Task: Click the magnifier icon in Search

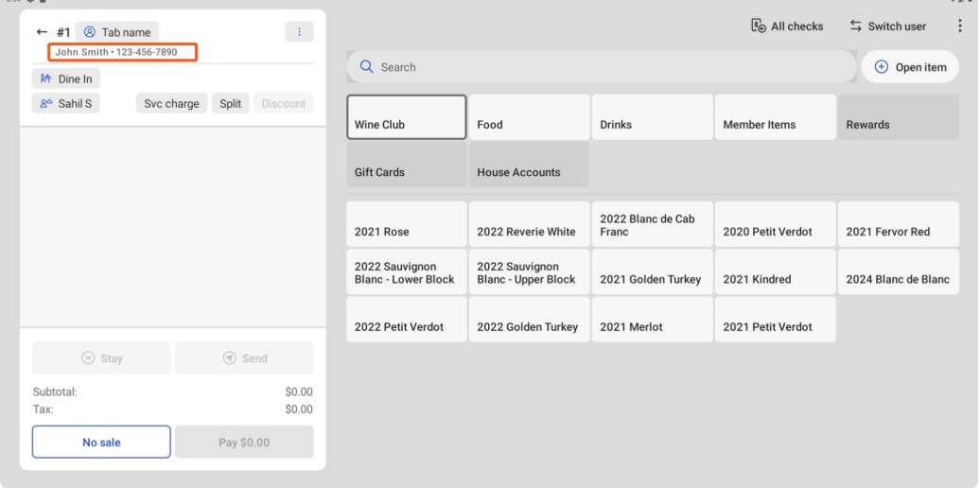Action: pyautogui.click(x=367, y=67)
